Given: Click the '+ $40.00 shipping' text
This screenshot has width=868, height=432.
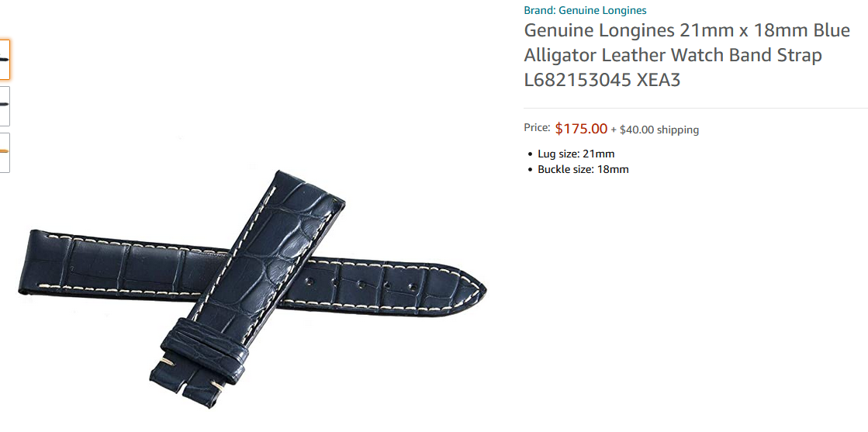Looking at the screenshot, I should pos(655,130).
